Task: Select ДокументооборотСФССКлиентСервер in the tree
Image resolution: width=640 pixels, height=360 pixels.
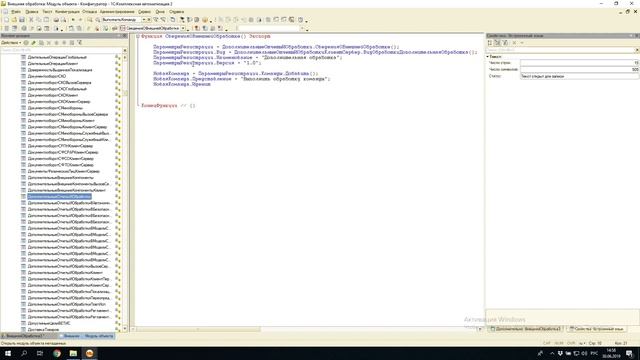Action: [60, 158]
